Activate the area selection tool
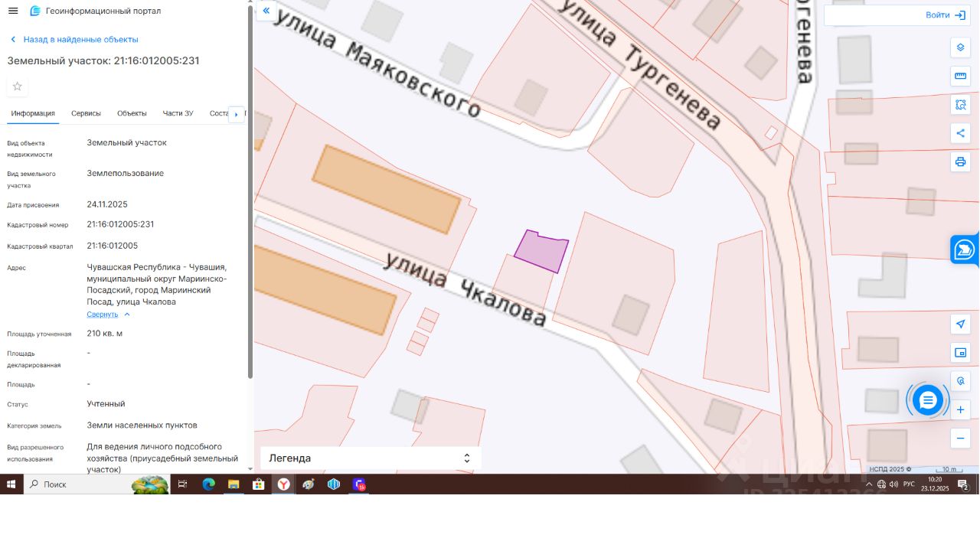 tap(960, 105)
